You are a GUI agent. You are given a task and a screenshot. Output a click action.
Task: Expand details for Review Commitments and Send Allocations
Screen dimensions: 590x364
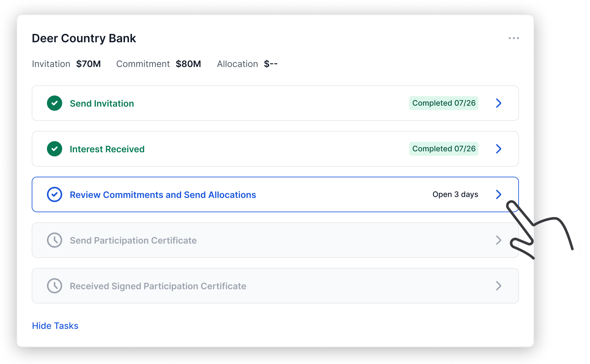(x=499, y=194)
